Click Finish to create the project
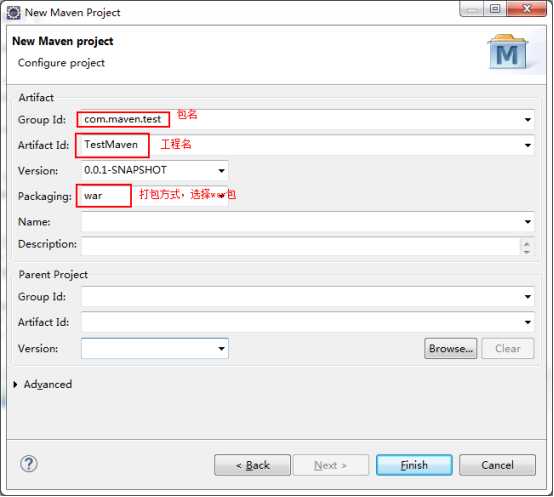The height and width of the screenshot is (497, 554). pos(414,465)
